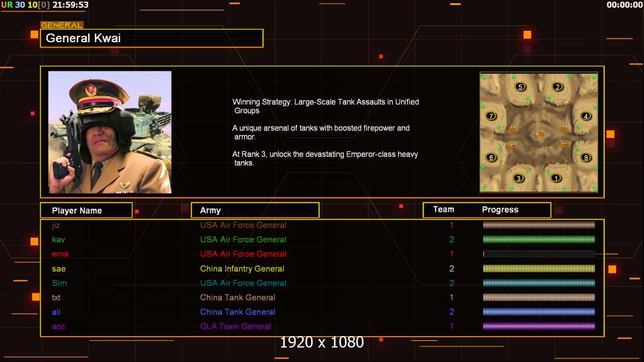Select player name txt

(56, 297)
